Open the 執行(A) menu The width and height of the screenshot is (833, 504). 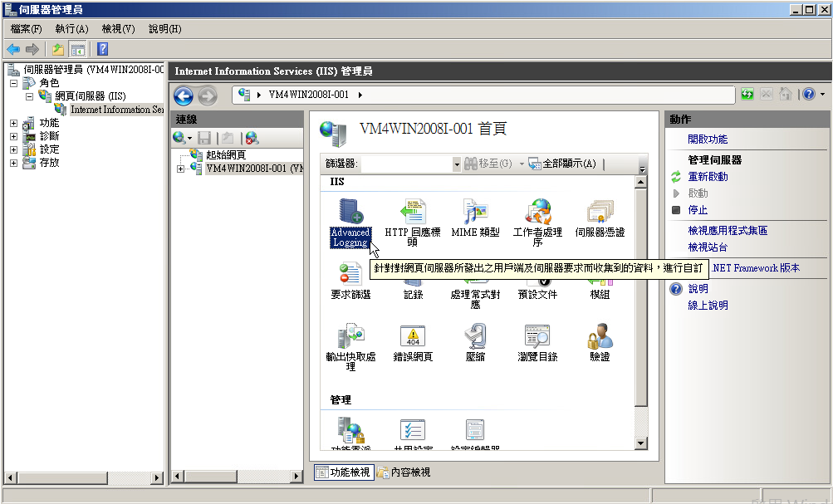[71, 29]
